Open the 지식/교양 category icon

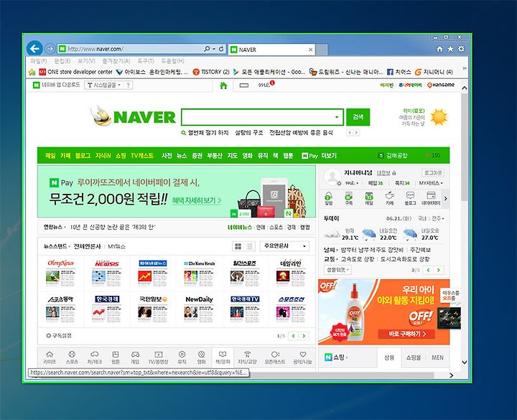(x=247, y=358)
